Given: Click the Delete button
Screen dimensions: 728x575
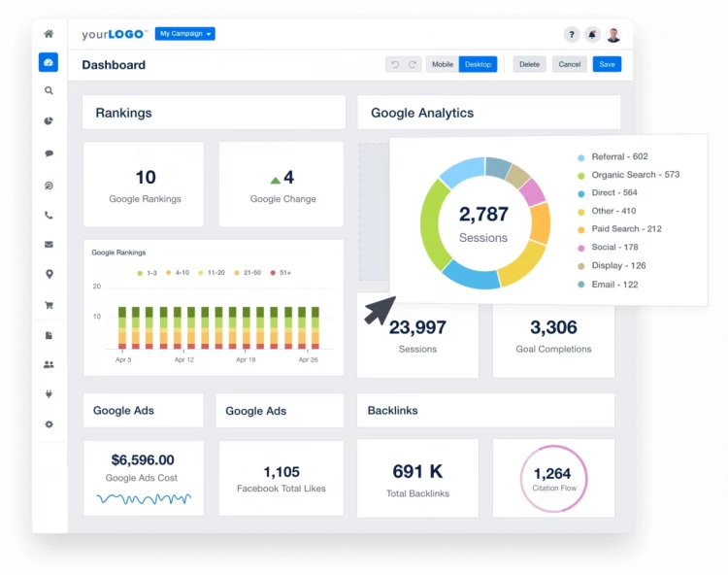Looking at the screenshot, I should click(x=529, y=64).
